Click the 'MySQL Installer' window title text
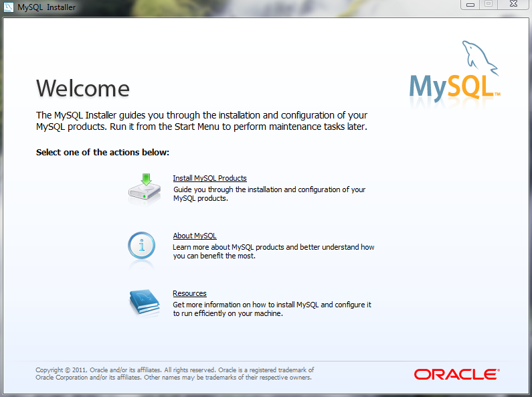532x397 pixels. pos(46,7)
